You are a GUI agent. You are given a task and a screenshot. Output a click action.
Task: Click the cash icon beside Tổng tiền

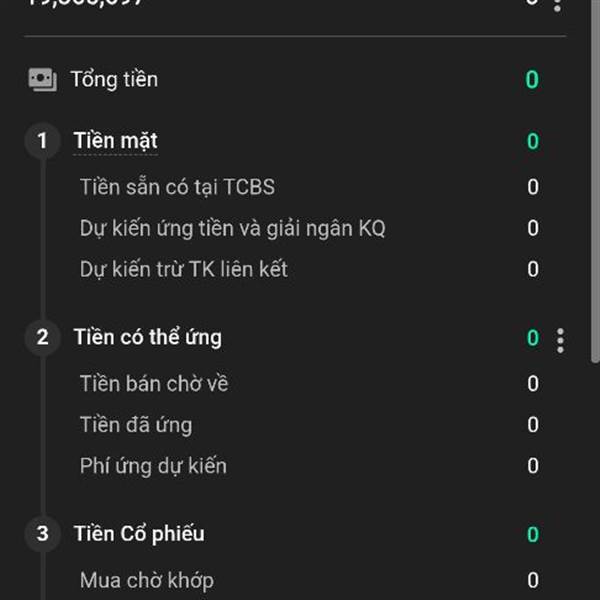tap(42, 80)
